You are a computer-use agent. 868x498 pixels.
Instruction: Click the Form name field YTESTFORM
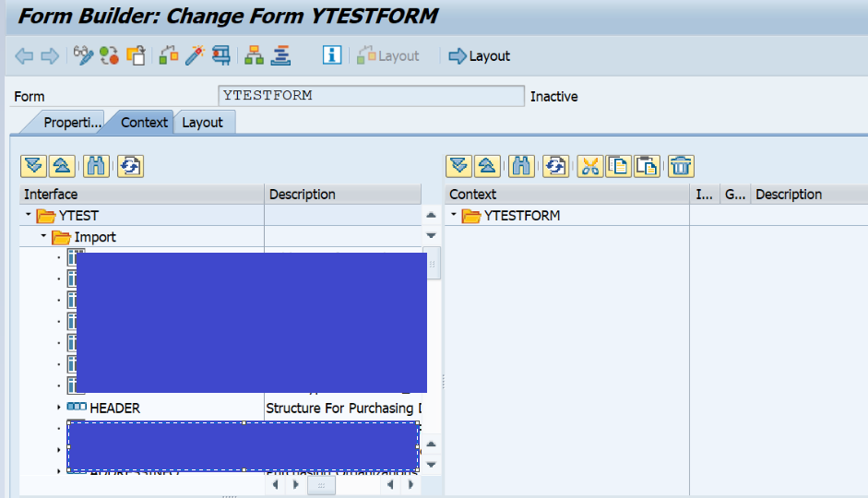coord(371,96)
